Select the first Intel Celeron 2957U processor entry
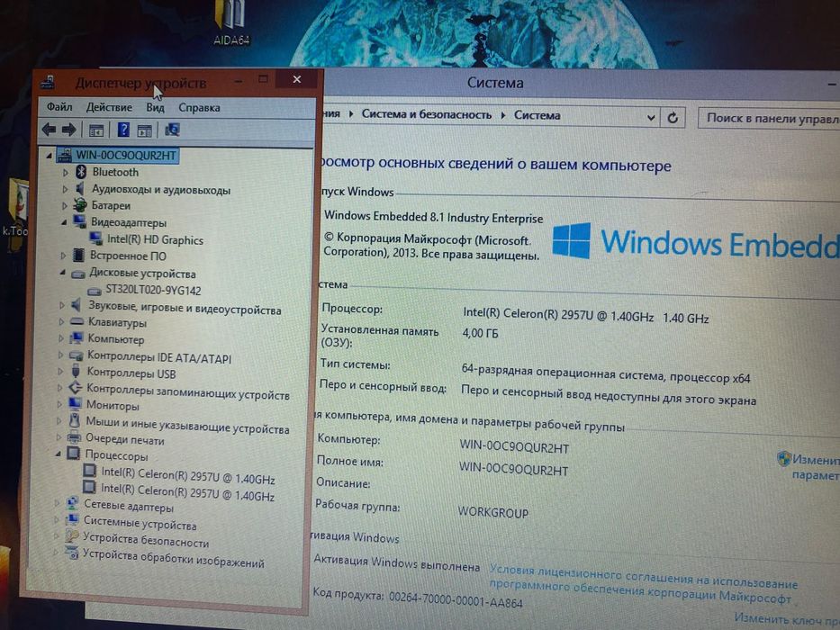 click(x=187, y=474)
